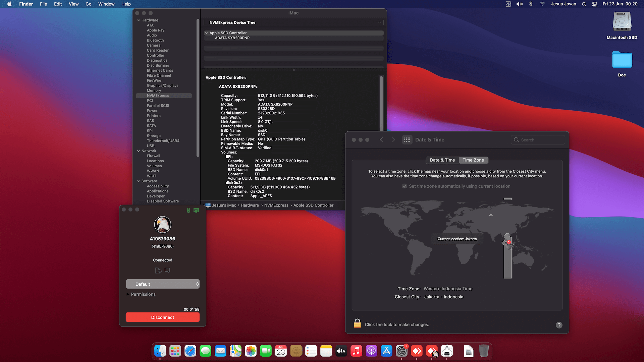Select Wi-Fi under Network

pos(152,176)
